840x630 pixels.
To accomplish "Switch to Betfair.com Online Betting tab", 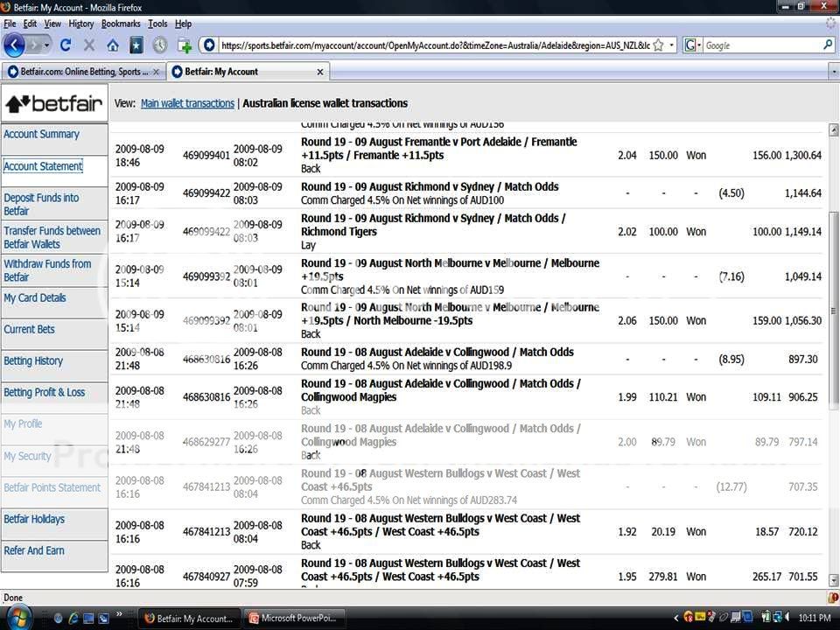I will click(x=83, y=71).
